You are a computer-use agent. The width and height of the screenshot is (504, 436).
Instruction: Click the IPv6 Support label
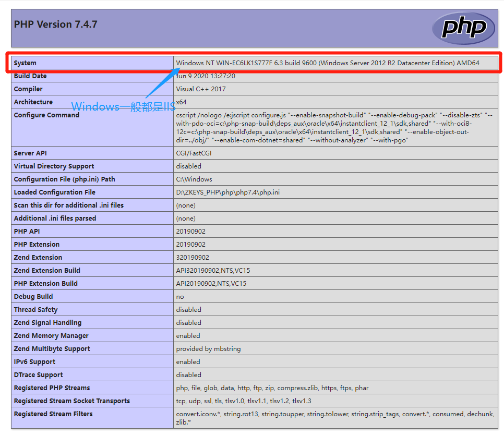[34, 362]
